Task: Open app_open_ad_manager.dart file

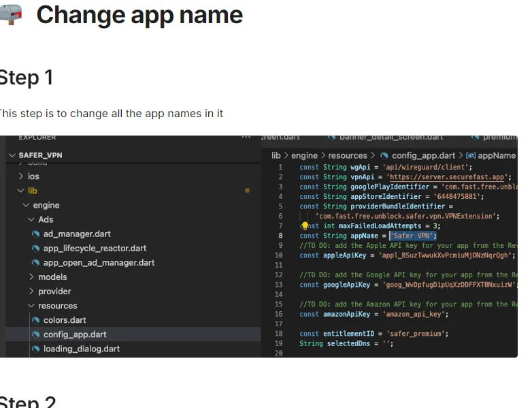Action: tap(99, 263)
